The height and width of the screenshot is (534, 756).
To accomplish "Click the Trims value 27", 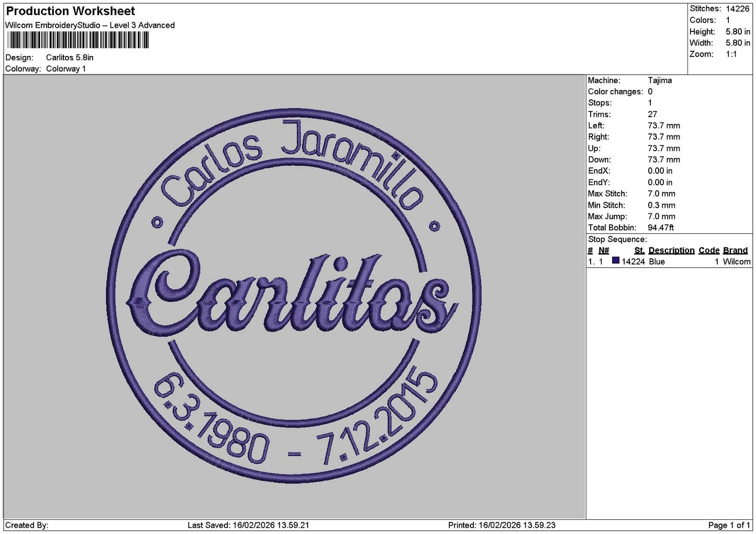I will [x=652, y=115].
